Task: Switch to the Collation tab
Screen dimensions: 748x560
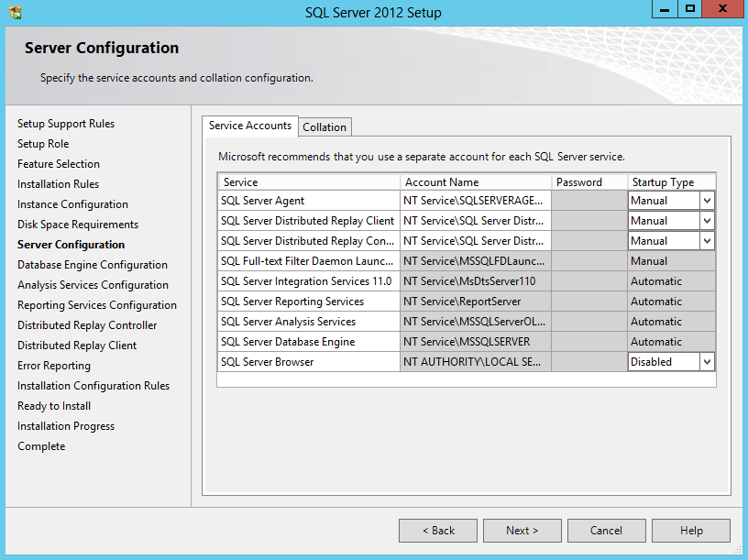Action: [x=324, y=127]
